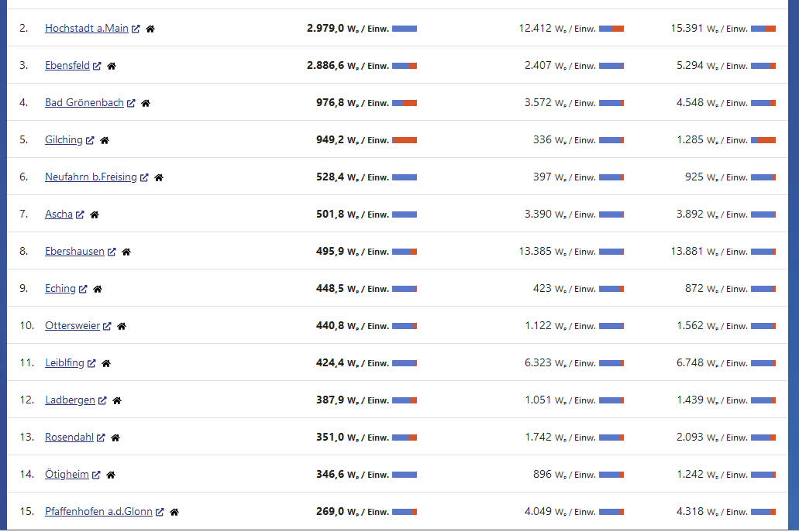Click the external link icon beside Hochstadt a.Main
The height and width of the screenshot is (532, 799).
point(136,29)
